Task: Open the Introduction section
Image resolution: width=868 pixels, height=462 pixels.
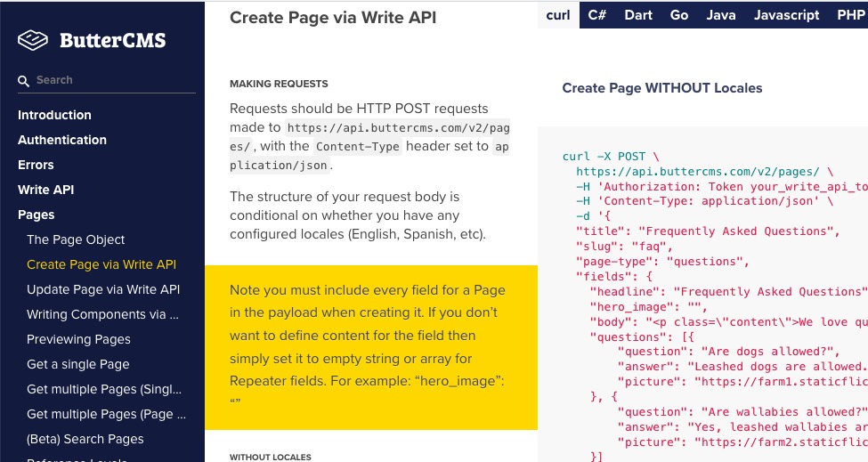Action: 54,115
